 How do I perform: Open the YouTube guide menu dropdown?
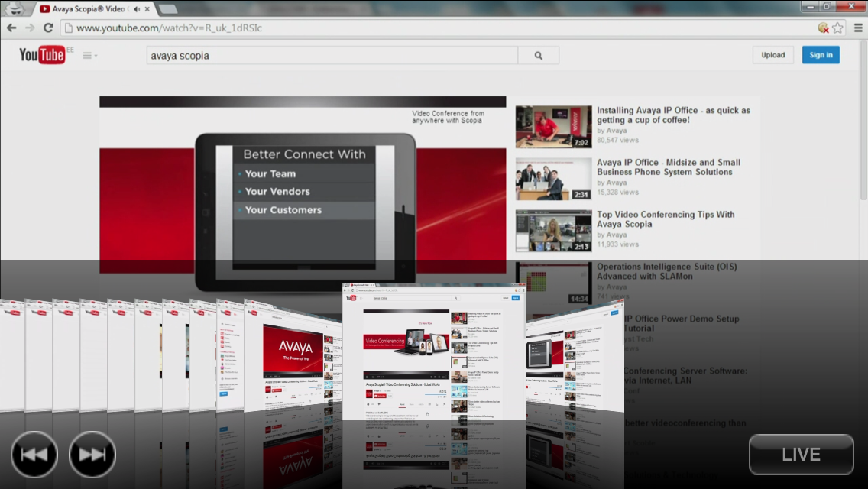(x=89, y=55)
